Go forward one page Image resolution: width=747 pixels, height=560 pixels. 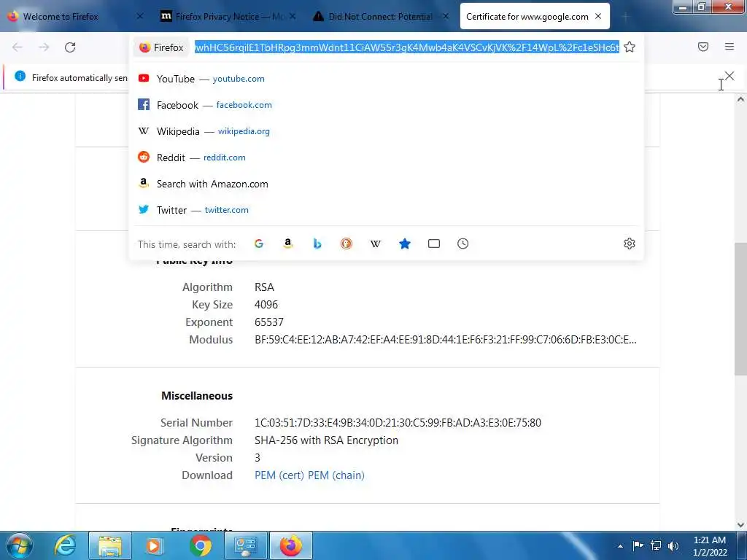[x=44, y=47]
